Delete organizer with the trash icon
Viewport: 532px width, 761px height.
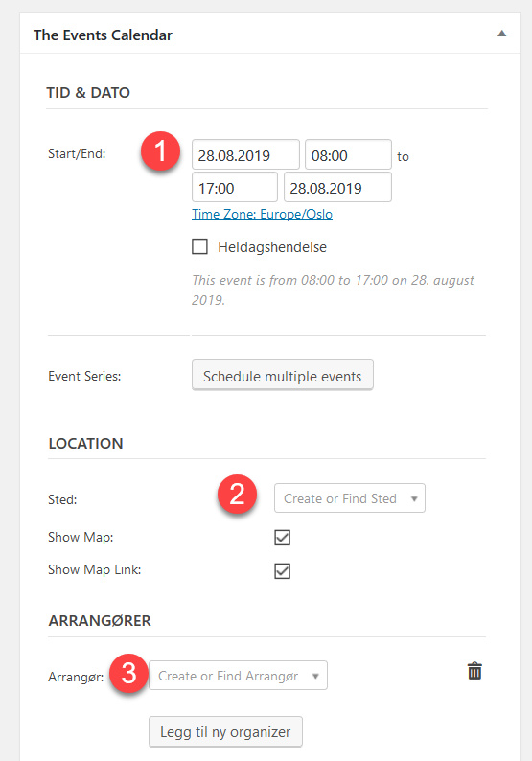point(474,671)
